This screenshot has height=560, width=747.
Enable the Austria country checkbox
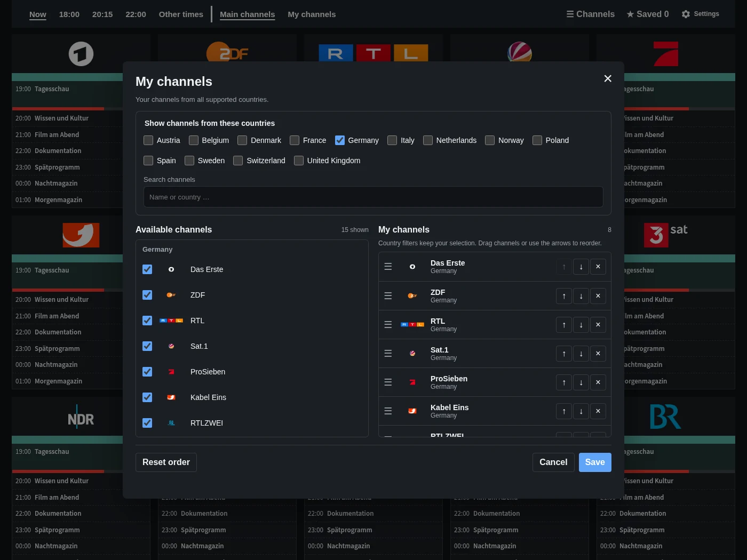tap(148, 140)
